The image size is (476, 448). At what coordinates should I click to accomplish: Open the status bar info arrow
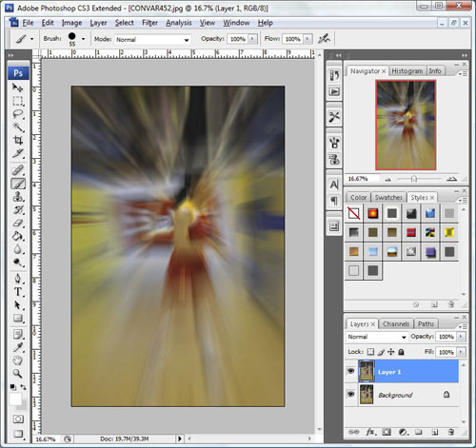(180, 438)
